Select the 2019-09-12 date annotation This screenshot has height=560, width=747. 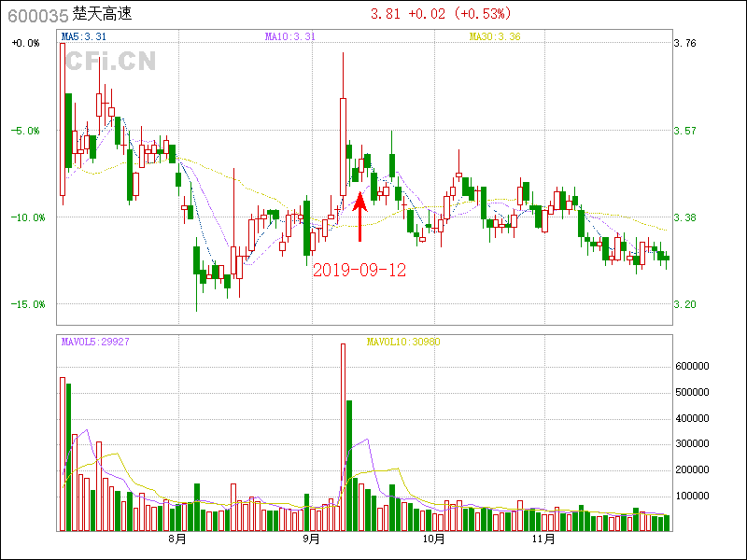(x=359, y=270)
